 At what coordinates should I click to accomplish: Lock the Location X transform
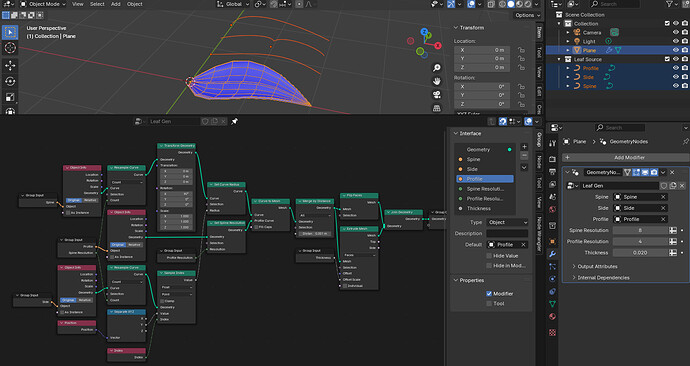pyautogui.click(x=521, y=50)
